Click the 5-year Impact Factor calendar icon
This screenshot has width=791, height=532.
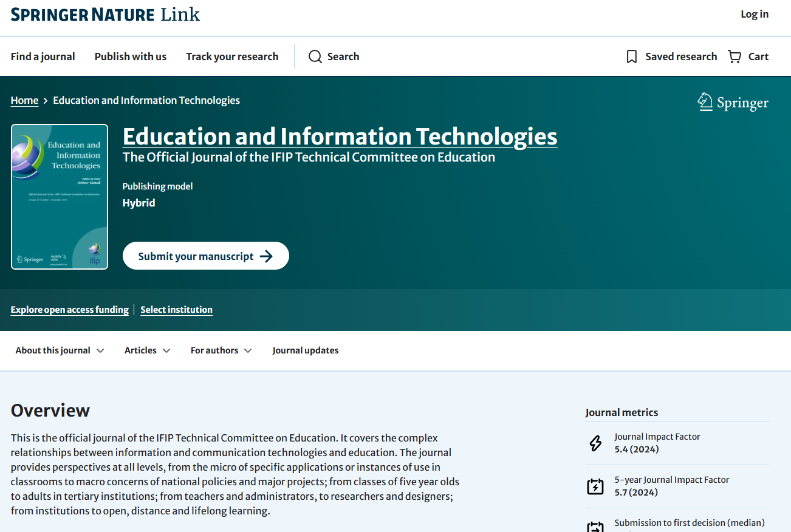tap(595, 486)
